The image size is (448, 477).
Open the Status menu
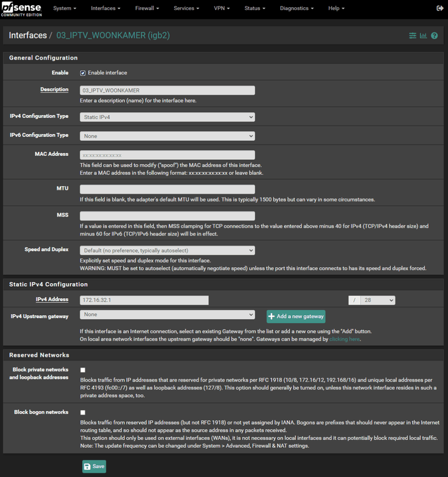coord(255,8)
